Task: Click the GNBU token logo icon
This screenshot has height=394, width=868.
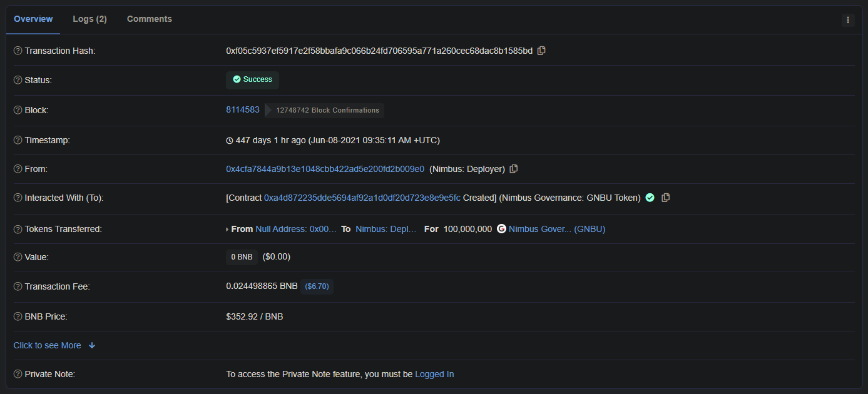Action: coord(501,229)
